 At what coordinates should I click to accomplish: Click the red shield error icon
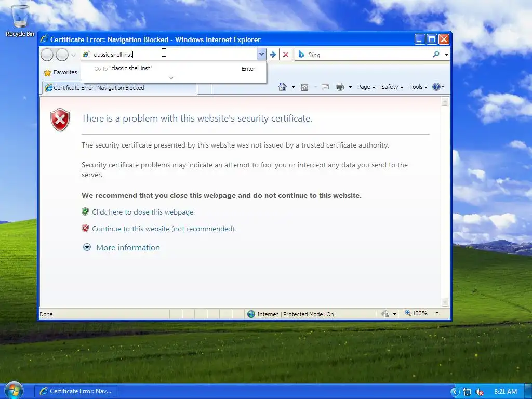click(x=60, y=120)
